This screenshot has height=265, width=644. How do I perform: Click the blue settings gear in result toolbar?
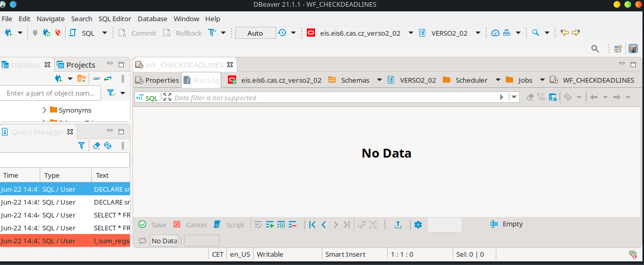(x=418, y=225)
